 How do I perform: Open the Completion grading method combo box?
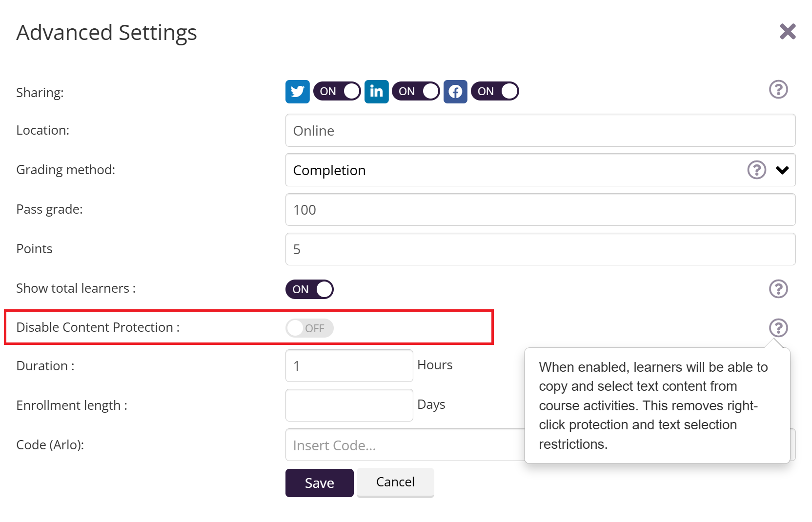512,170
